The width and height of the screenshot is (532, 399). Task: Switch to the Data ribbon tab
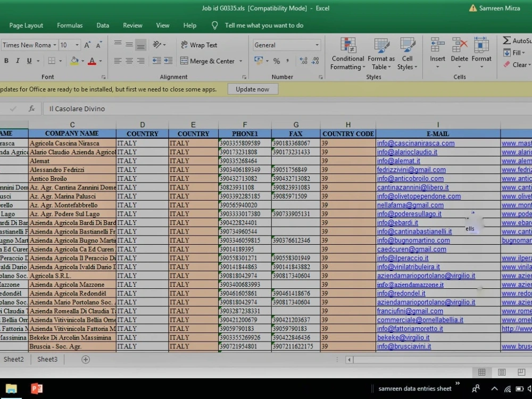pyautogui.click(x=103, y=25)
